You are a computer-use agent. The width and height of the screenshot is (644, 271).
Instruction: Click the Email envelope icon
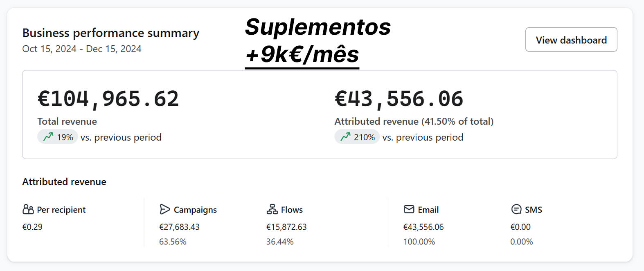[x=409, y=209]
